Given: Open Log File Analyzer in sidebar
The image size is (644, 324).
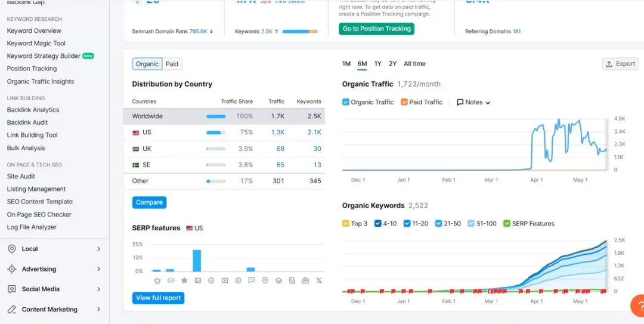Looking at the screenshot, I should pyautogui.click(x=32, y=227).
